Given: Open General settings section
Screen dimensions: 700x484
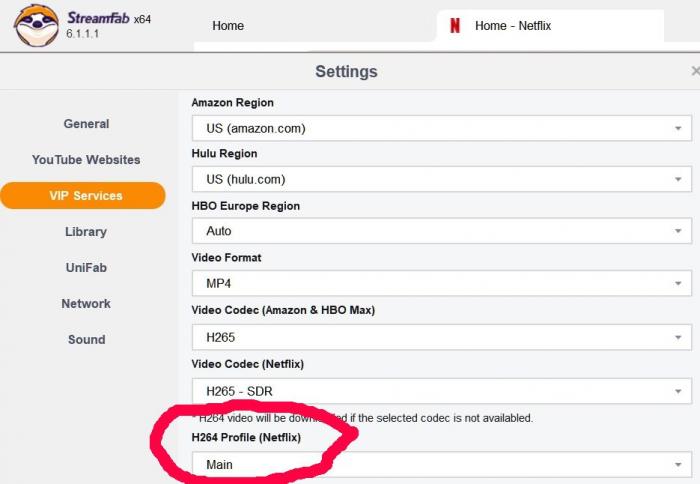Looking at the screenshot, I should (86, 124).
